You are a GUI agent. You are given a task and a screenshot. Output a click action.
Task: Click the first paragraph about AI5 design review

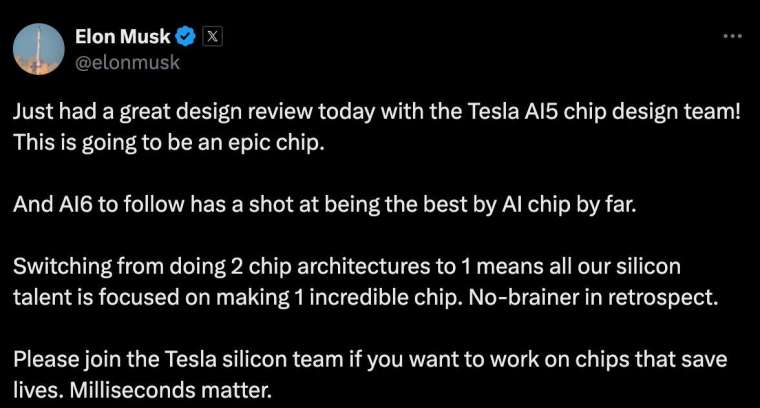click(377, 127)
